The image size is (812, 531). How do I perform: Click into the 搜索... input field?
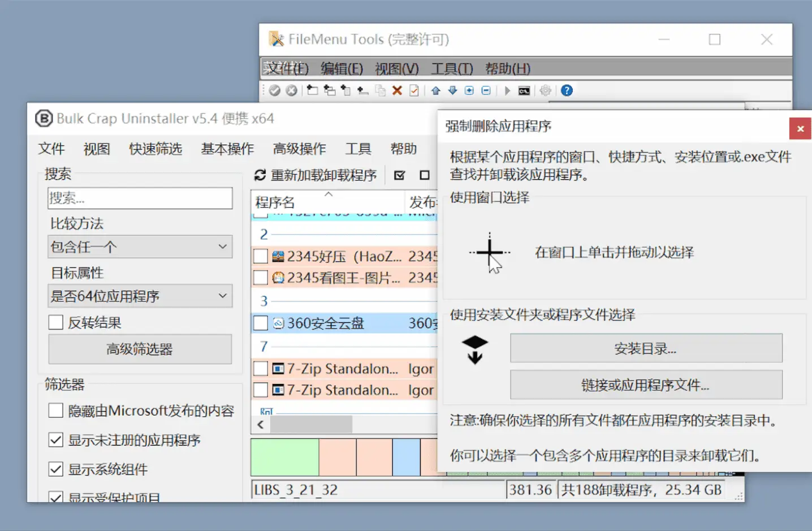click(140, 198)
